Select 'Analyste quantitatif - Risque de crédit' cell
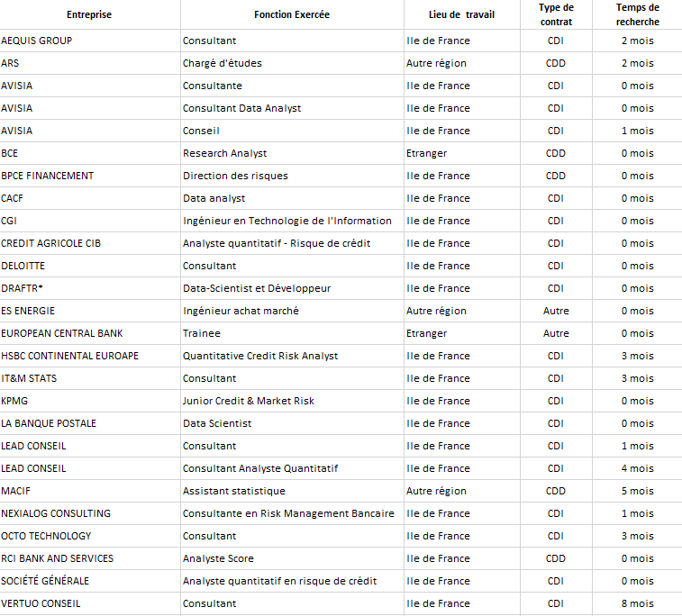 pyautogui.click(x=292, y=243)
